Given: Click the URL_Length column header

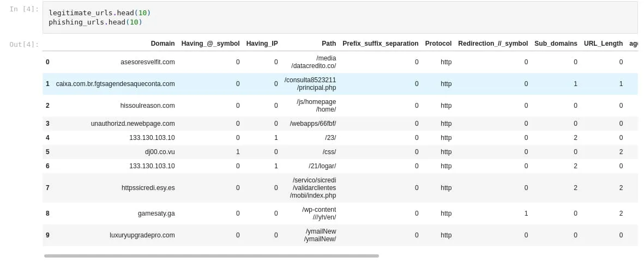Looking at the screenshot, I should click(603, 44).
